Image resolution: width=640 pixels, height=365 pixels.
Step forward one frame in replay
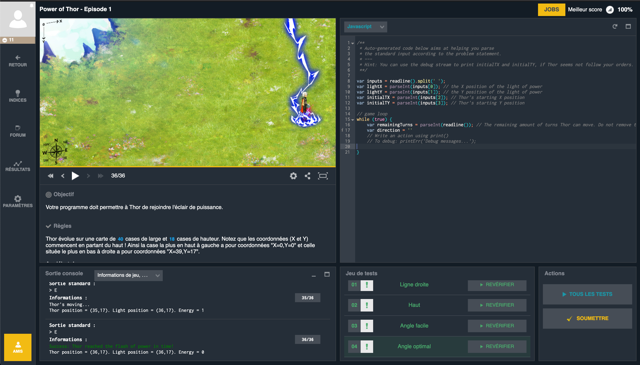click(88, 176)
